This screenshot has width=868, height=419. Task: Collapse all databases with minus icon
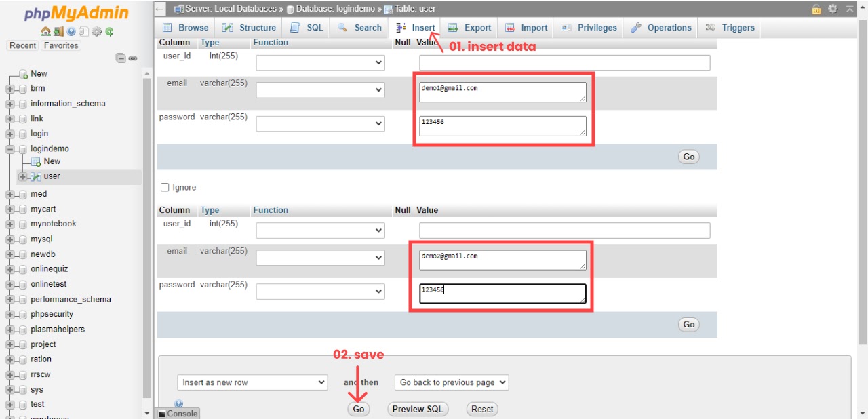pos(121,58)
